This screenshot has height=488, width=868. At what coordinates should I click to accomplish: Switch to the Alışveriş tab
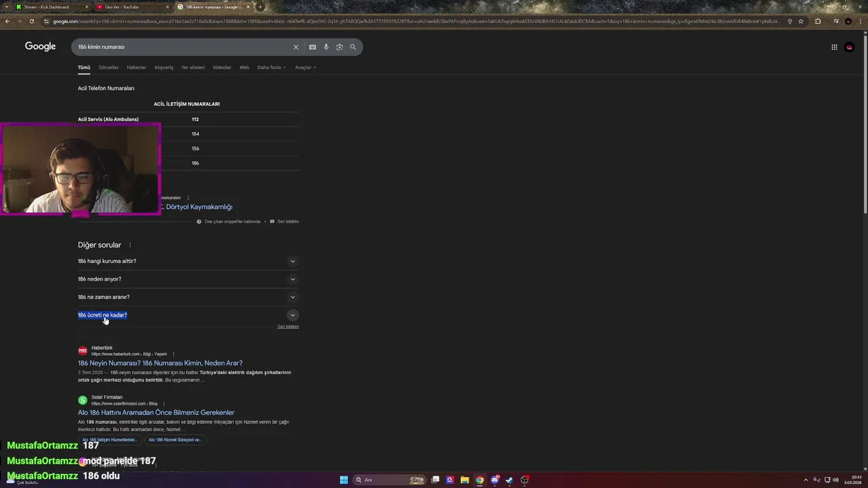[x=163, y=67]
